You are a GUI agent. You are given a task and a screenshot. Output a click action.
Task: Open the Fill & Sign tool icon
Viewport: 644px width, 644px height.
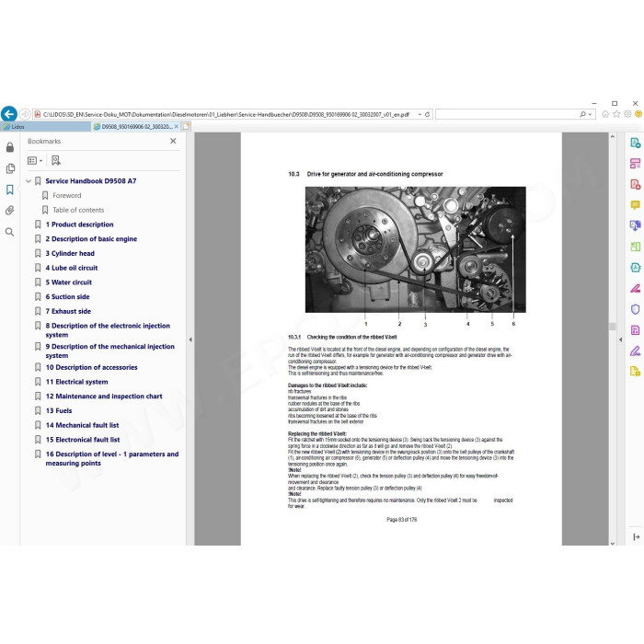pos(636,351)
